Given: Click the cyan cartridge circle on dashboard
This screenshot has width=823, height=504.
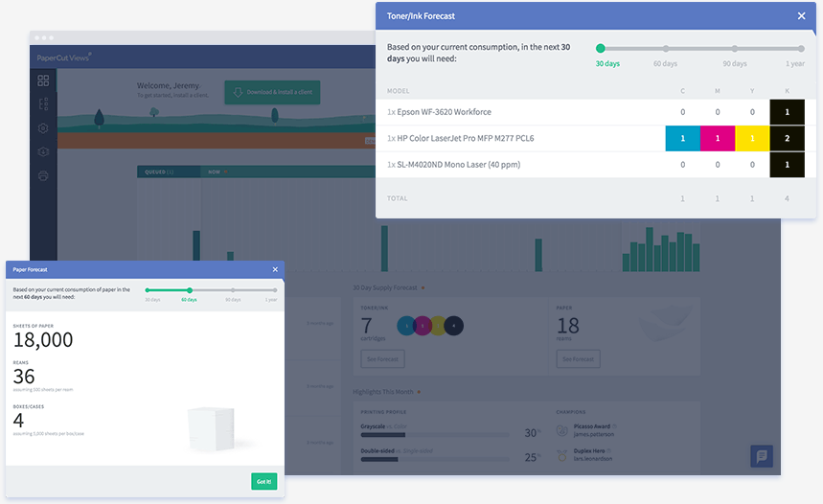Looking at the screenshot, I should point(406,326).
